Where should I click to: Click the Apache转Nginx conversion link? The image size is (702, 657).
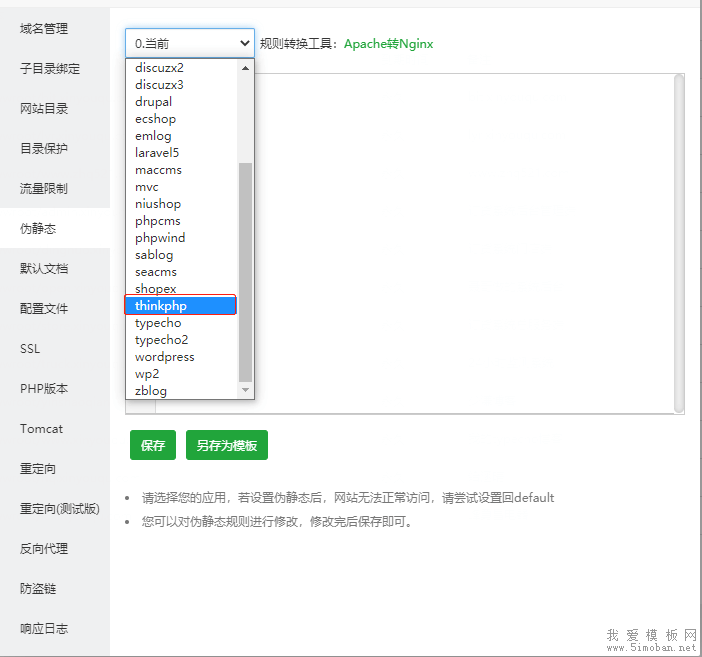pyautogui.click(x=388, y=44)
